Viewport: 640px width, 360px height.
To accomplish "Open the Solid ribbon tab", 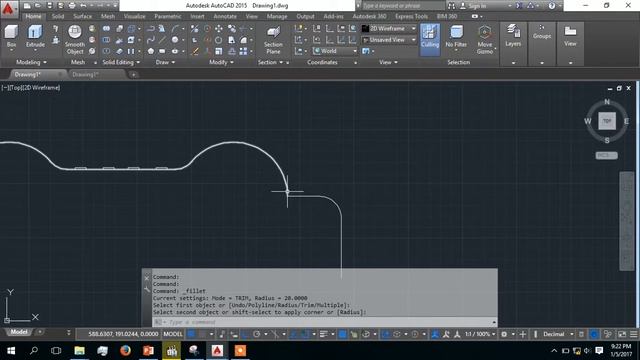I will pyautogui.click(x=58, y=16).
